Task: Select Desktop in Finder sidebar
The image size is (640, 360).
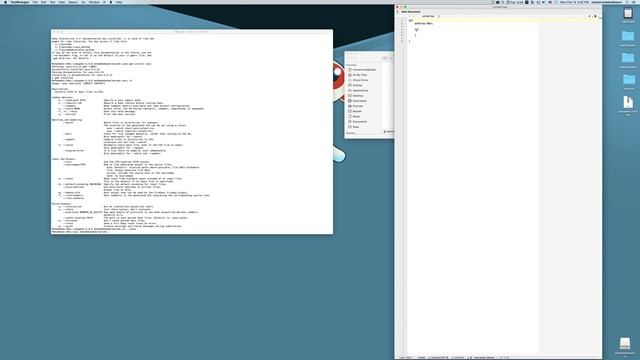Action: pyautogui.click(x=358, y=96)
